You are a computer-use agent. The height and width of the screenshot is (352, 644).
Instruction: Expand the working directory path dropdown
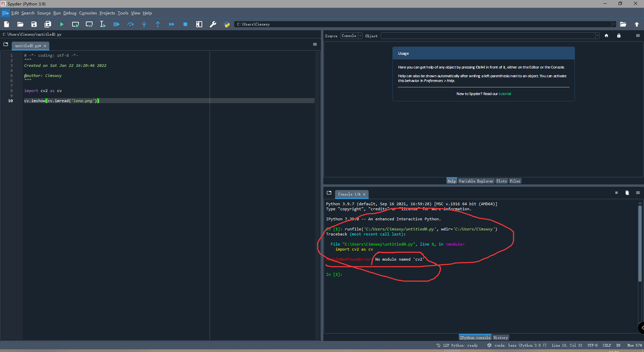(x=614, y=24)
